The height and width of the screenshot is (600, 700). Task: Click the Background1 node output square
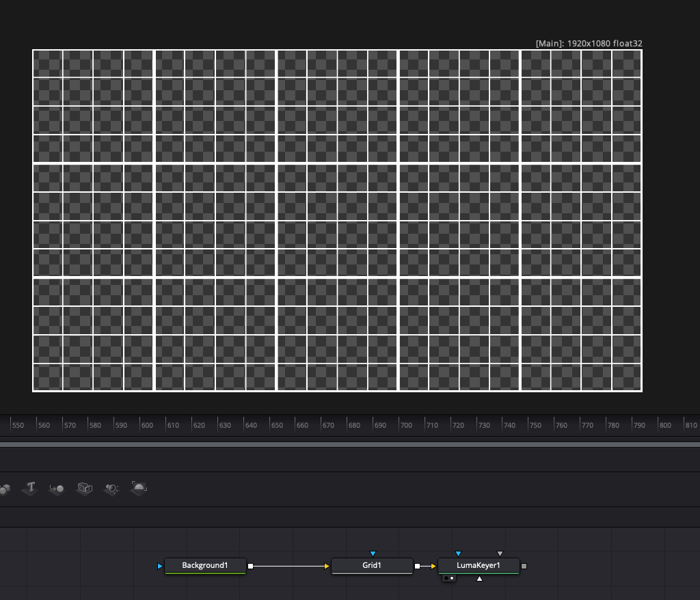click(250, 566)
